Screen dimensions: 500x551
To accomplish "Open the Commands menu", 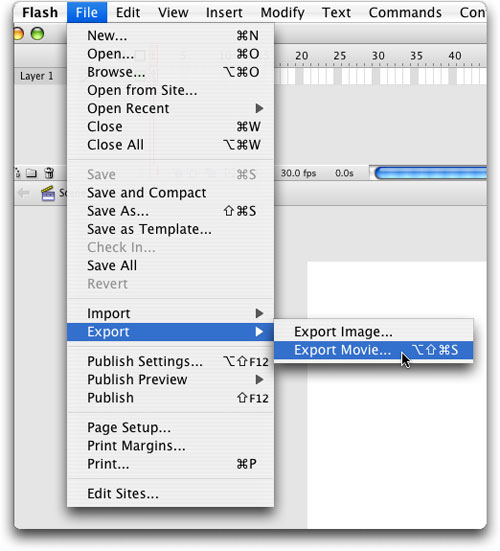I will 405,13.
